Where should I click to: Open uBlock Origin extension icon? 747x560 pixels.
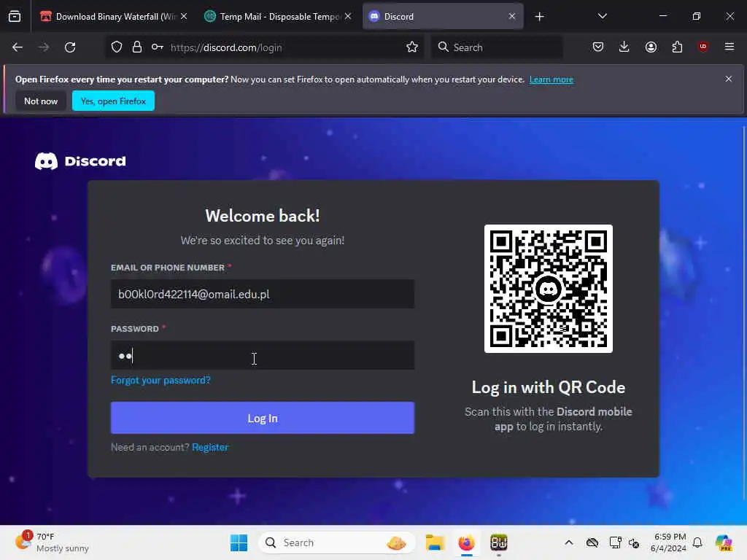703,47
